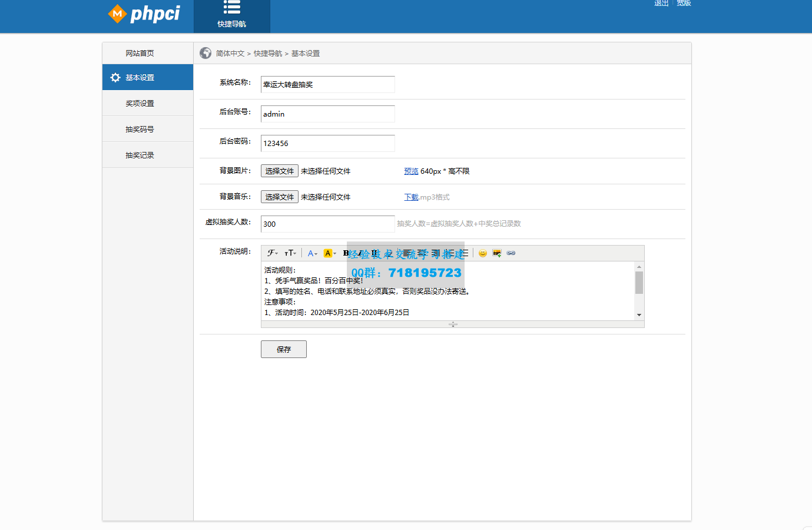The height and width of the screenshot is (530, 812).
Task: Insert a smiley emoticon in the editor
Action: pyautogui.click(x=482, y=253)
